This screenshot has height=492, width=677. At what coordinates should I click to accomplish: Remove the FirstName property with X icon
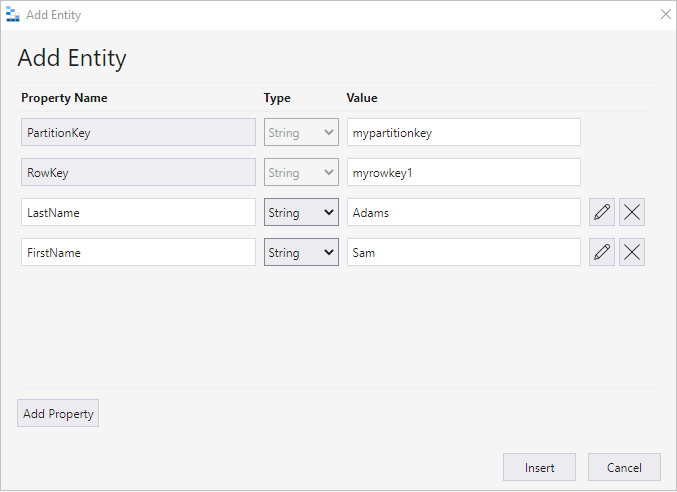tap(632, 253)
